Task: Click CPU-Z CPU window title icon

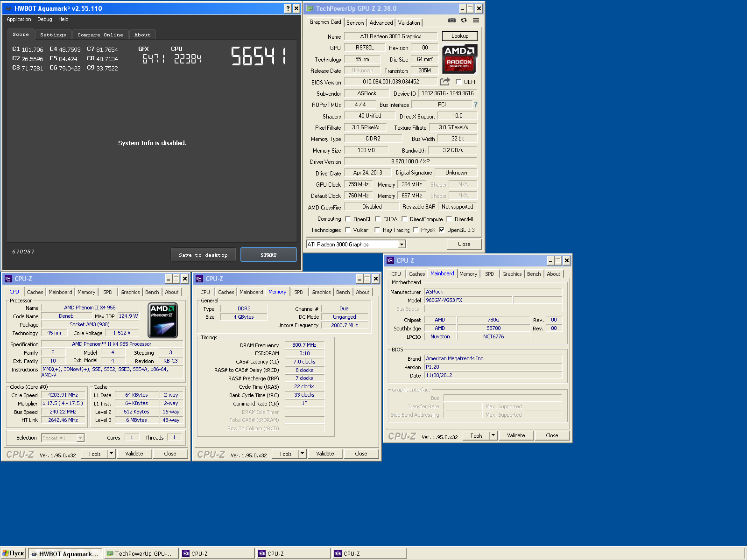Action: (x=8, y=279)
